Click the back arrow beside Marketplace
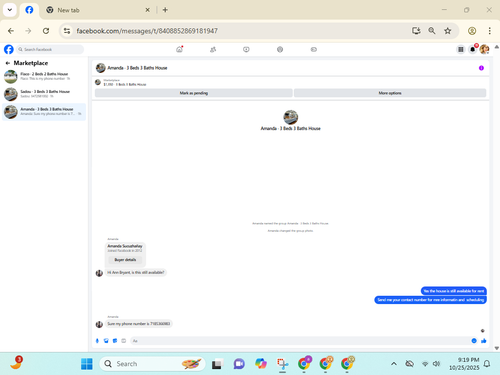This screenshot has width=500, height=375. [8, 63]
